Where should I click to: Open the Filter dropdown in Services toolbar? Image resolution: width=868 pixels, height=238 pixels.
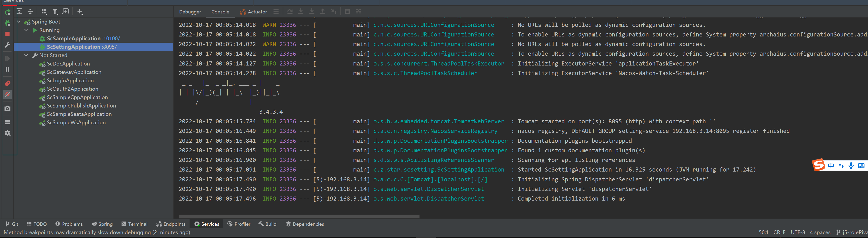coord(55,12)
